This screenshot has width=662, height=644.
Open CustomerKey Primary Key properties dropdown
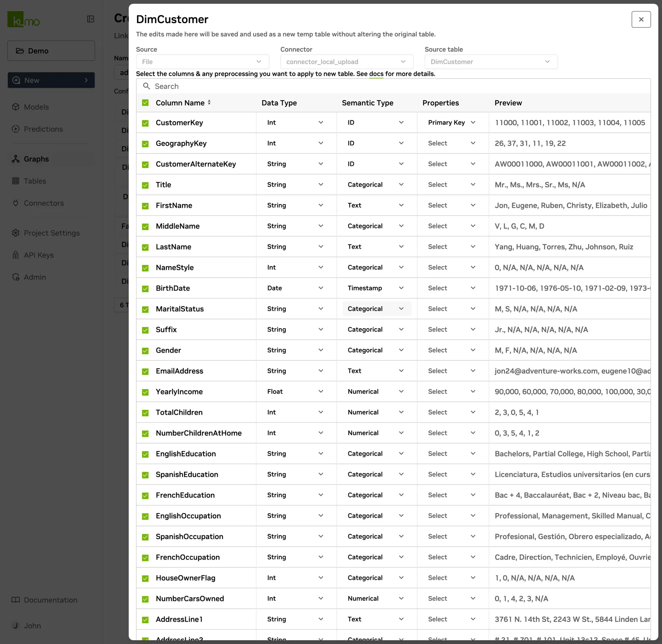tap(452, 123)
